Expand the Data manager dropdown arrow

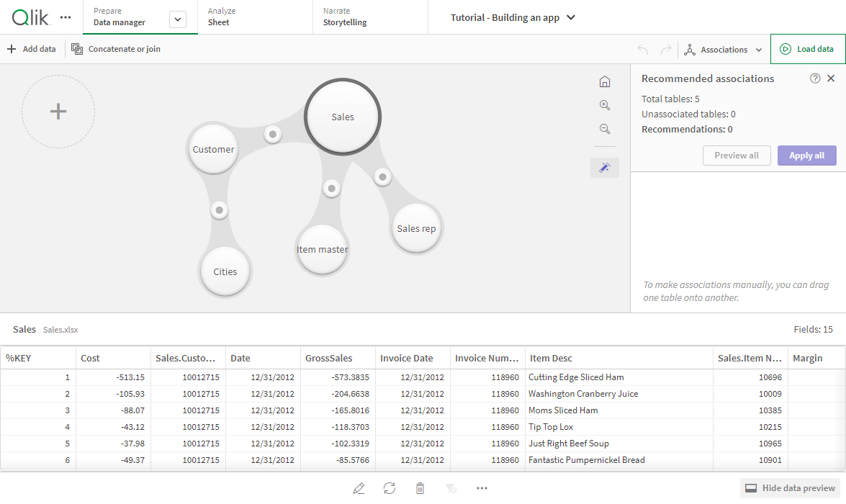pyautogui.click(x=178, y=20)
